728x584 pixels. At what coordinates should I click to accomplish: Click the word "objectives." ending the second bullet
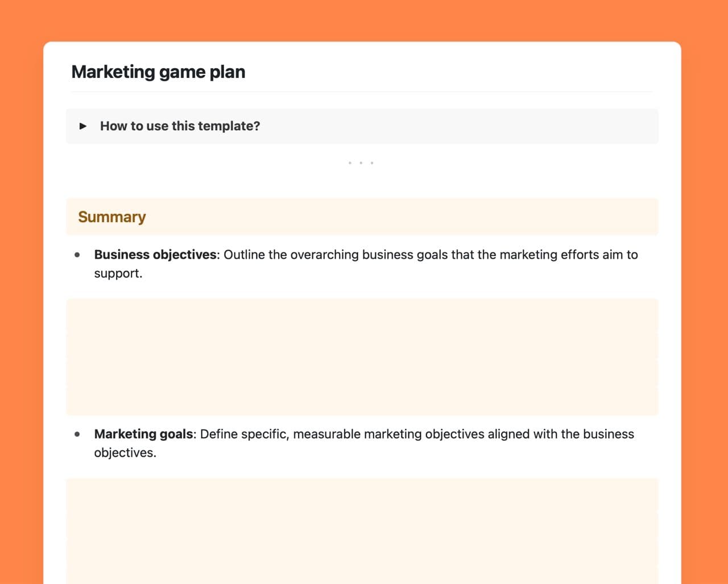point(125,453)
